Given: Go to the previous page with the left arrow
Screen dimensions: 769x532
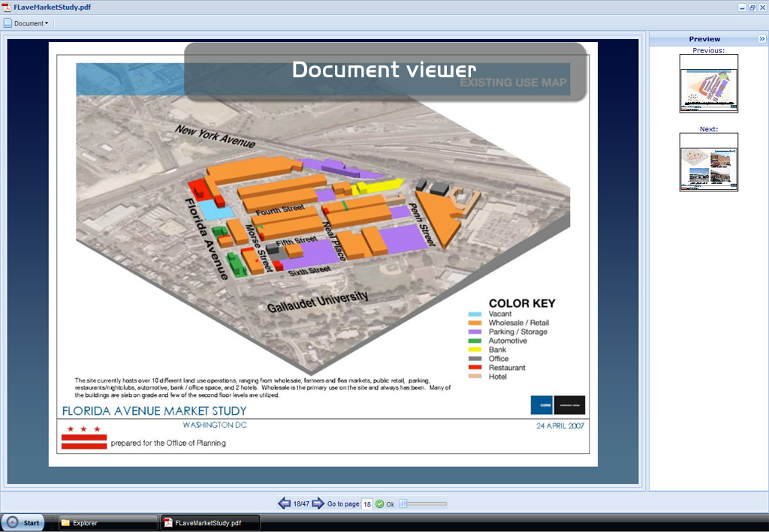Looking at the screenshot, I should coord(284,503).
